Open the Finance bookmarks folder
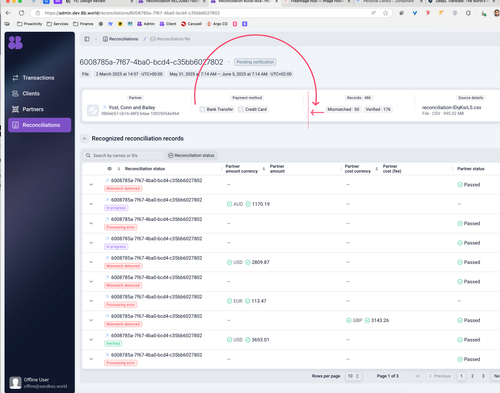 pyautogui.click(x=83, y=24)
